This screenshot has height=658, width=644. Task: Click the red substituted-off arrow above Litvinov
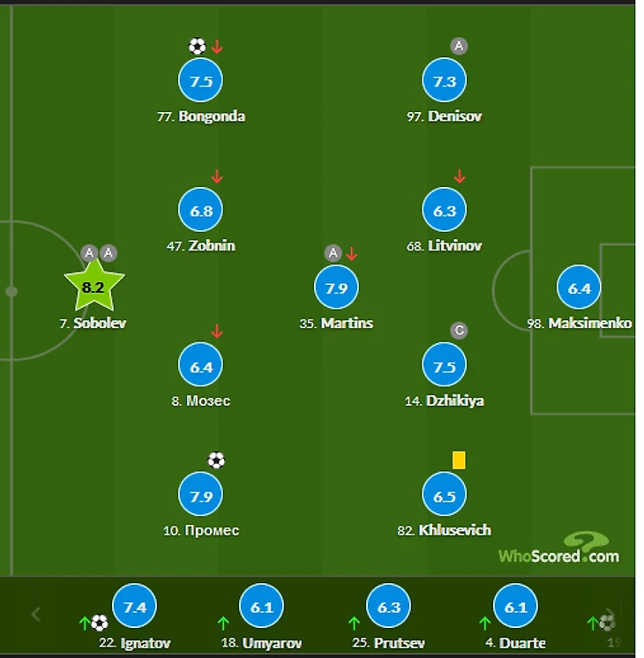tap(460, 176)
